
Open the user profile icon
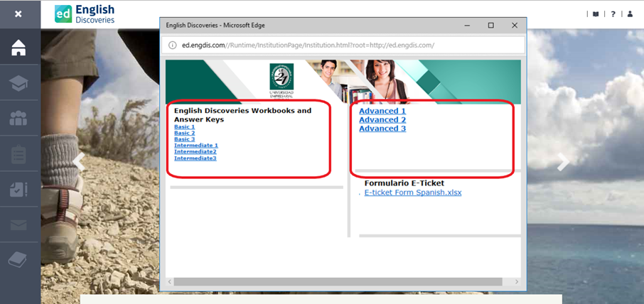click(x=630, y=14)
